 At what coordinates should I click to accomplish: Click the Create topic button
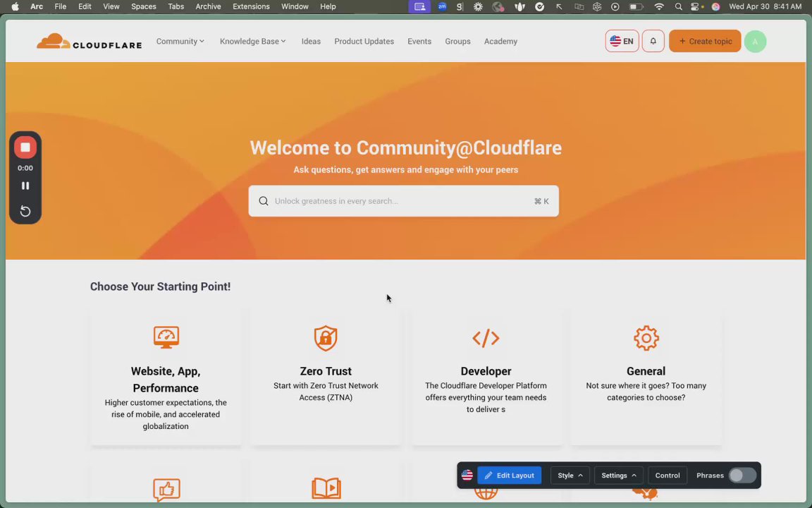(705, 41)
